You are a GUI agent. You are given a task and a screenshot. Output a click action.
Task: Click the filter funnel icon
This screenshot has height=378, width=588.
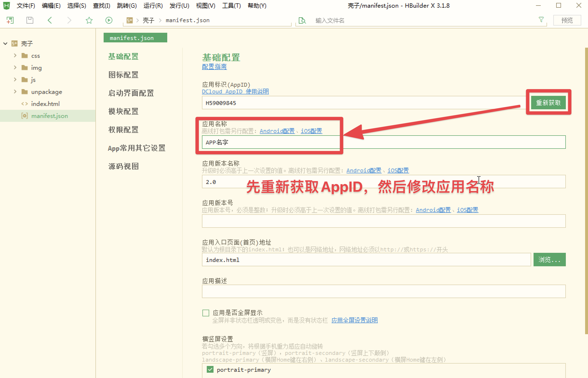pos(541,20)
